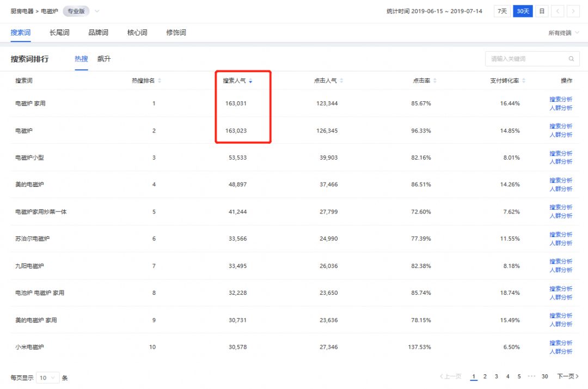Screen dimensions: 588x389
Task: Open 搜索分析 for 苏泊尔电磁炉
Action: 561,234
